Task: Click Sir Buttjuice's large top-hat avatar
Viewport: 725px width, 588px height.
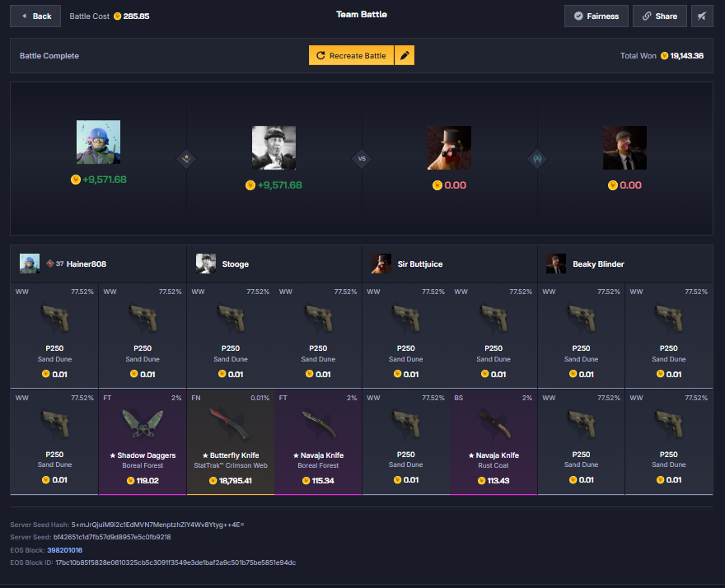Action: pos(449,147)
